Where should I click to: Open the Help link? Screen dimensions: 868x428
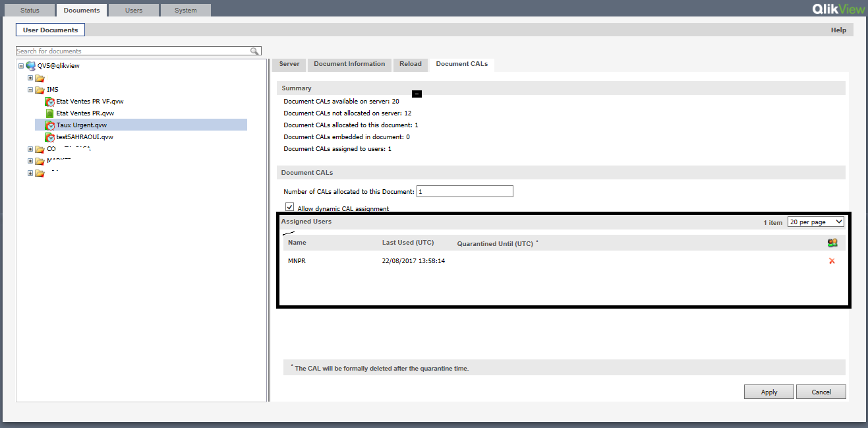838,30
